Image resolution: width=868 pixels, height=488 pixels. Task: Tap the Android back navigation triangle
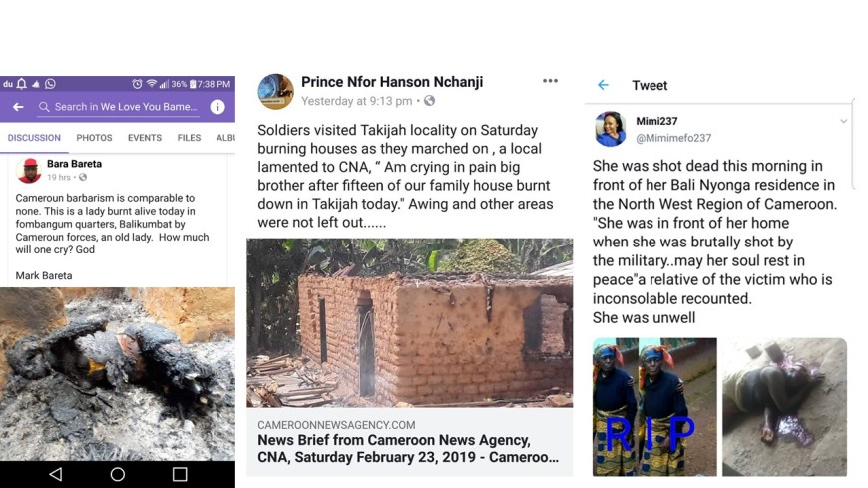[x=55, y=474]
